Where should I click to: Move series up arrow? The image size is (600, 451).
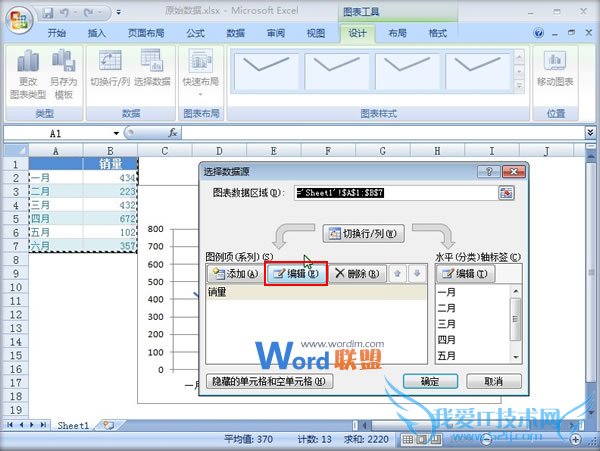(397, 274)
